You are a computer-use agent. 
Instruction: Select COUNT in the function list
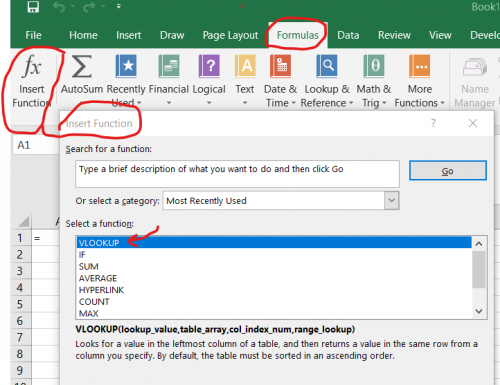click(x=274, y=301)
